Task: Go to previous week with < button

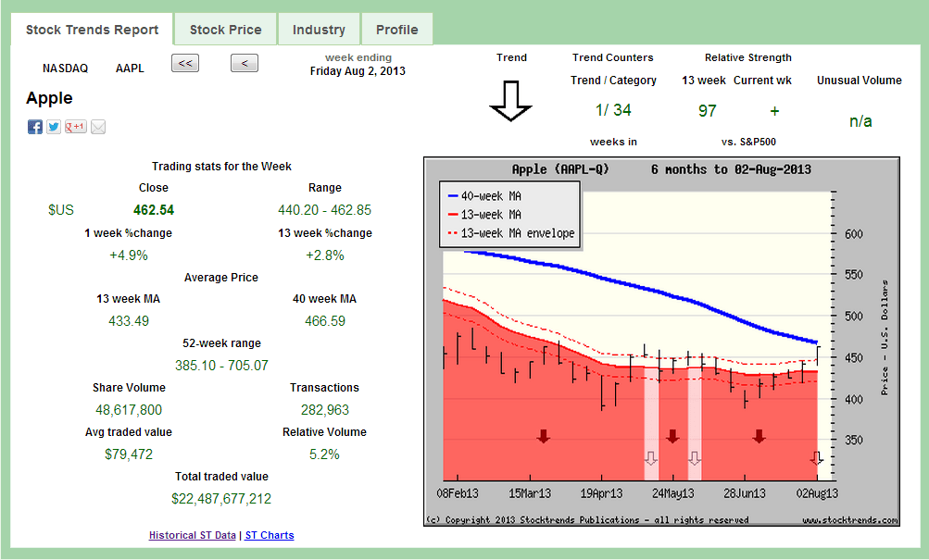Action: [x=245, y=63]
